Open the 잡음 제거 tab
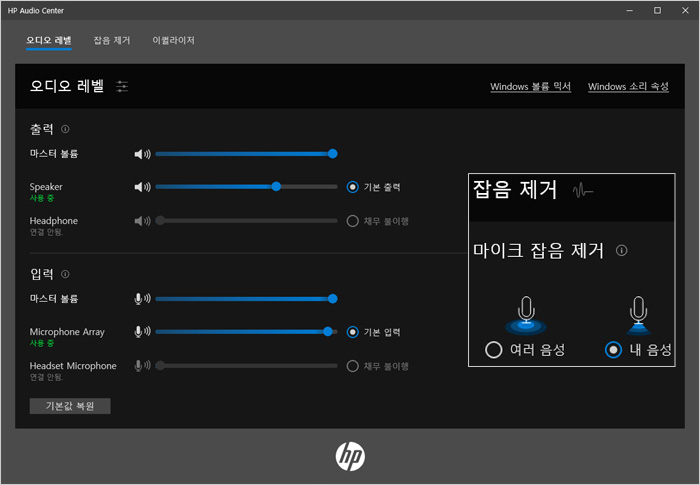The height and width of the screenshot is (485, 700). [x=112, y=40]
